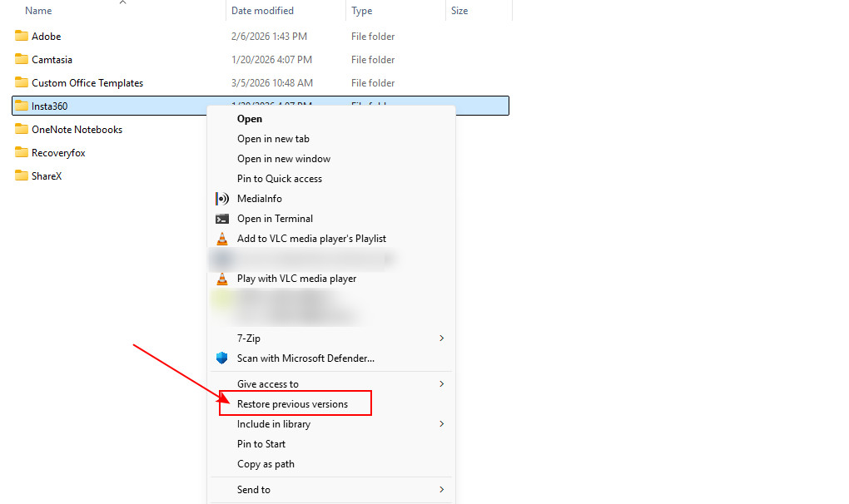Expand the Send to submenu arrow
This screenshot has height=504, width=849.
point(442,489)
